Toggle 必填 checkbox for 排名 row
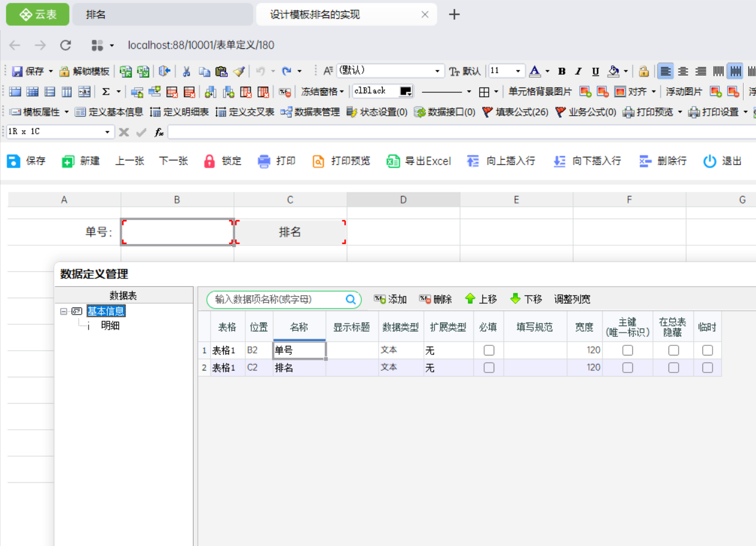The height and width of the screenshot is (546, 756). tap(489, 368)
